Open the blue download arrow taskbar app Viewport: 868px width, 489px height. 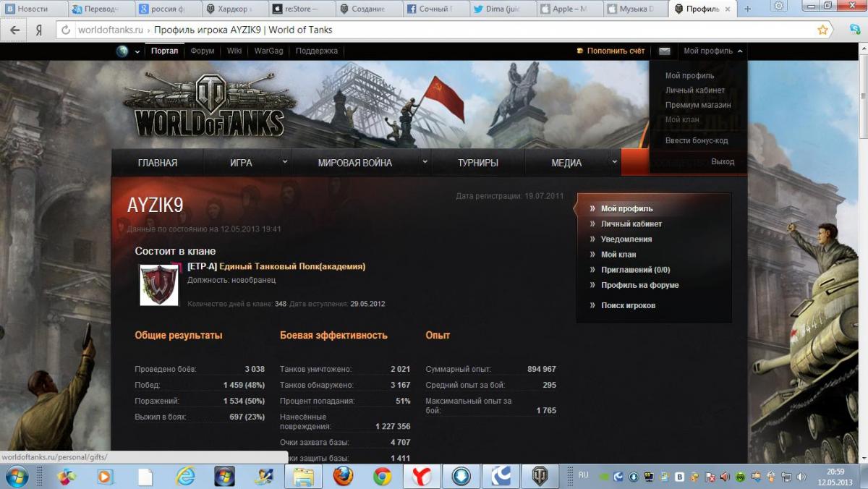tap(461, 476)
